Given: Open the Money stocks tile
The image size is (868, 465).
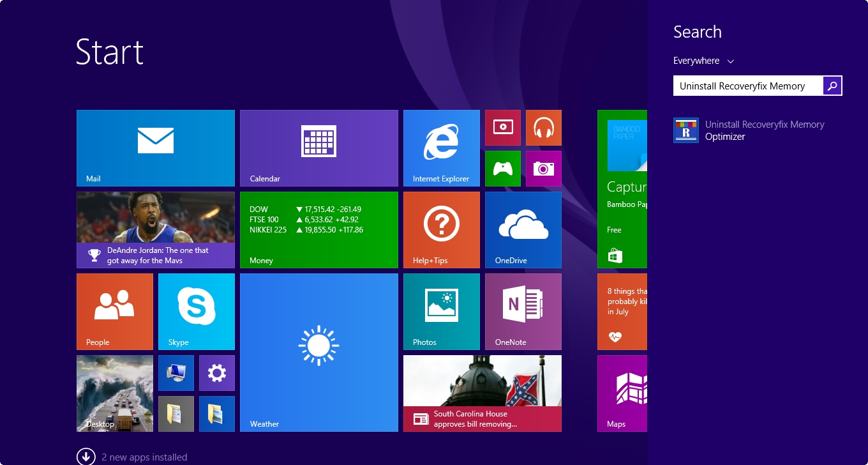Looking at the screenshot, I should (319, 230).
